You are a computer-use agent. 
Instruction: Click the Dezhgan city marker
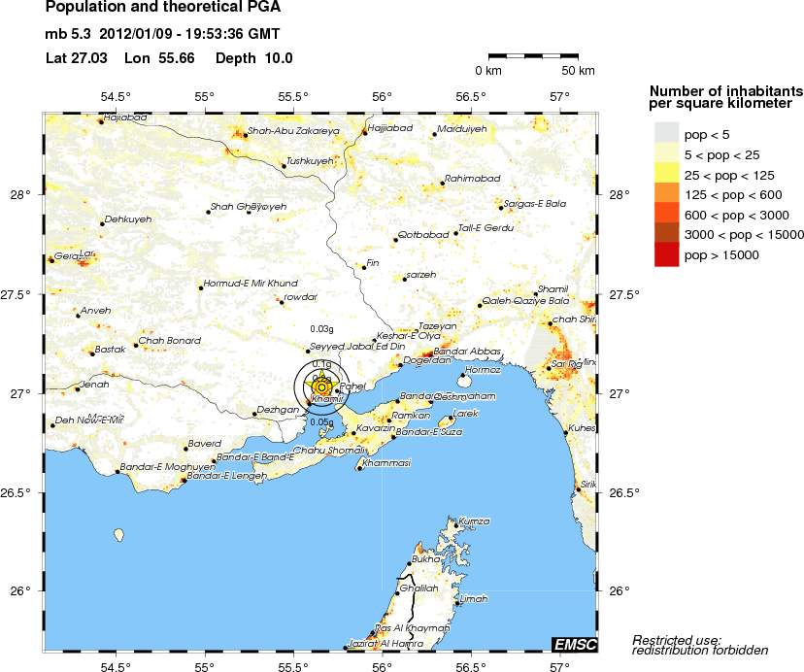coord(254,415)
